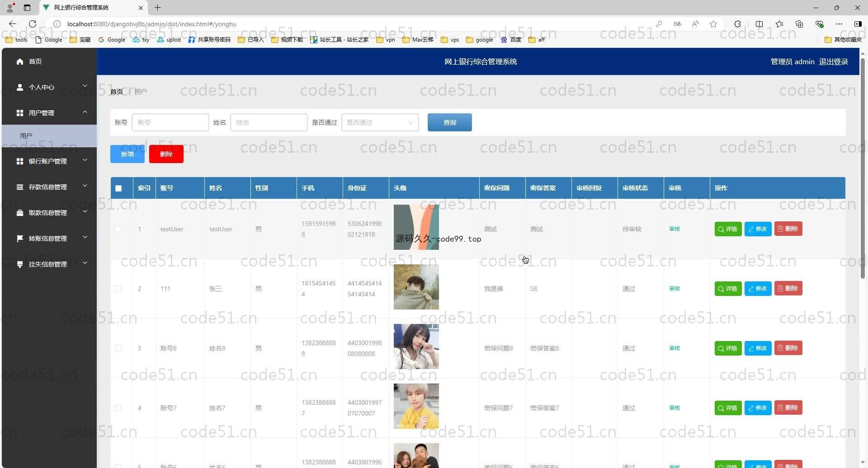Viewport: 868px width, 468px height.
Task: Click the blue 查询 search button
Action: pyautogui.click(x=449, y=122)
